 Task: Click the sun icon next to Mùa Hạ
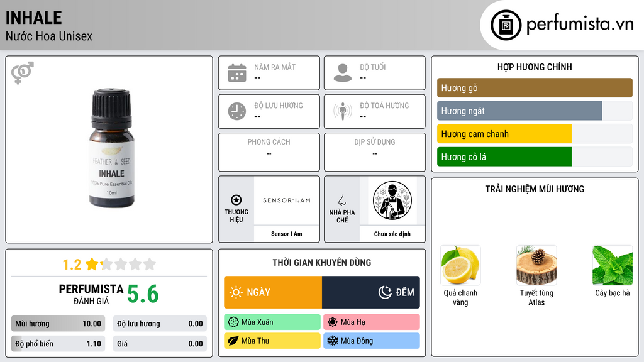click(x=333, y=322)
